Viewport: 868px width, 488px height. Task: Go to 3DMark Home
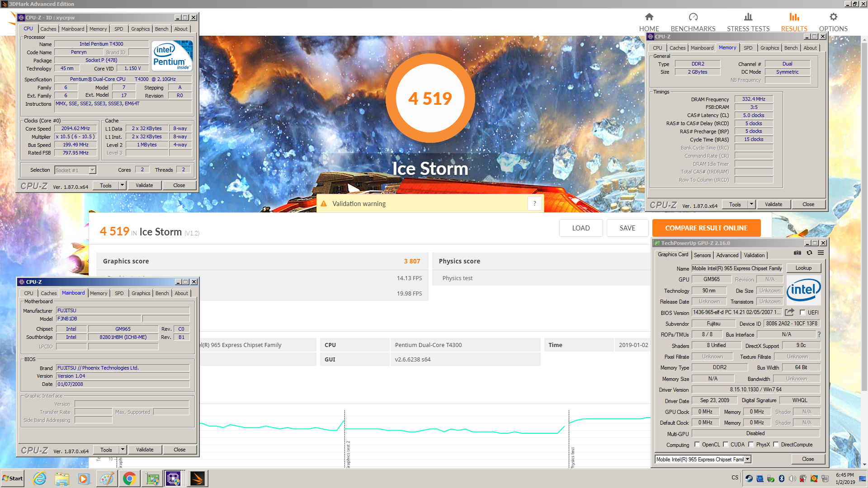[x=649, y=22]
